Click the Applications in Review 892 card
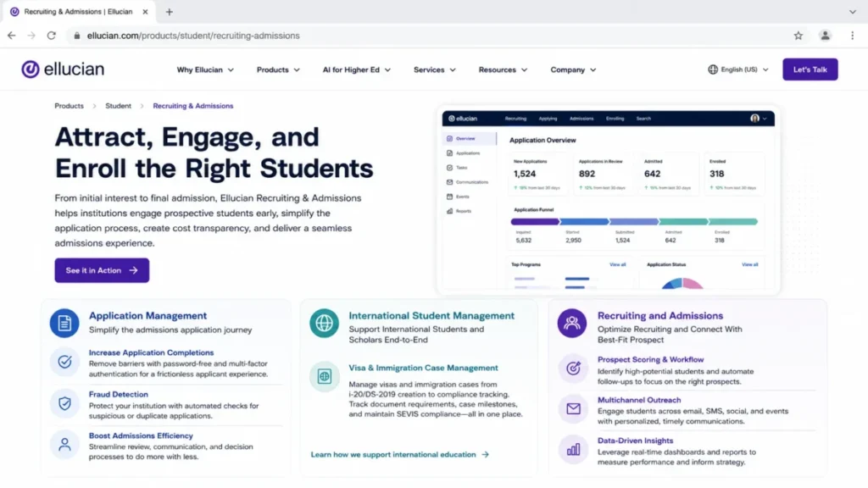868x488 pixels. pos(602,175)
